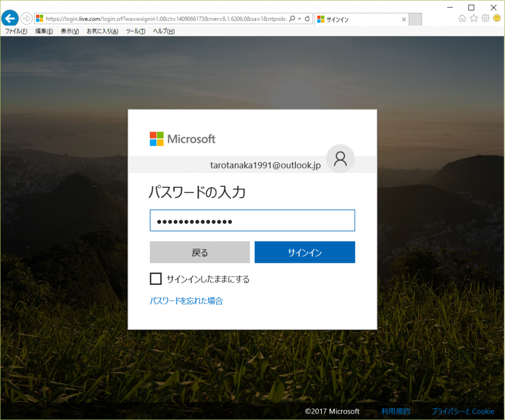The height and width of the screenshot is (420, 505).
Task: Open the パスワードを忘れた場合 link
Action: pos(186,301)
